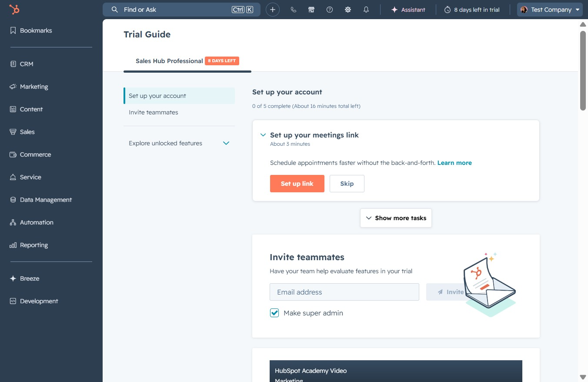Screen dimensions: 588x382
Task: Open the Assistant button
Action: pos(408,10)
